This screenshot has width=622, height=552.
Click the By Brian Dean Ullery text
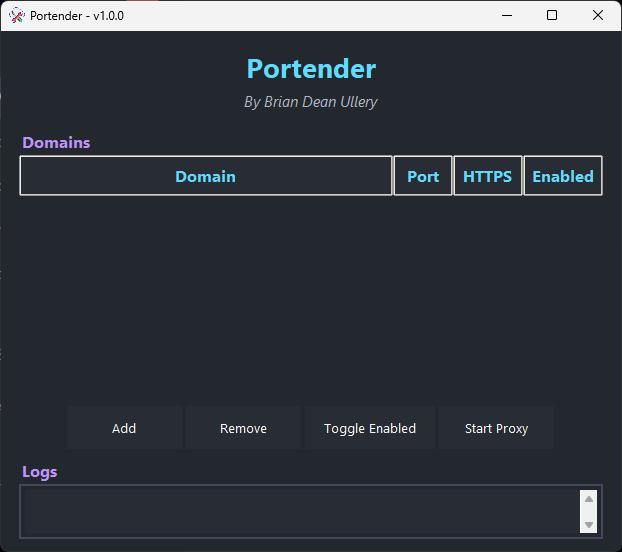(311, 102)
